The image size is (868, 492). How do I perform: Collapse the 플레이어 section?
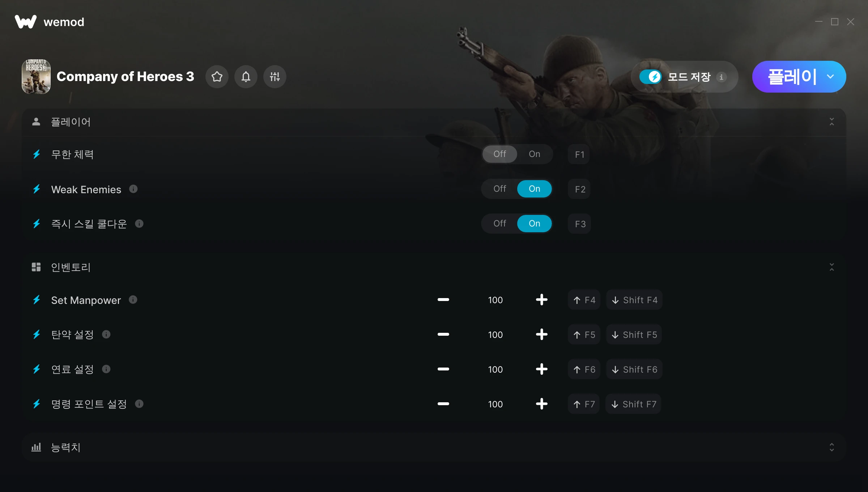tap(831, 122)
